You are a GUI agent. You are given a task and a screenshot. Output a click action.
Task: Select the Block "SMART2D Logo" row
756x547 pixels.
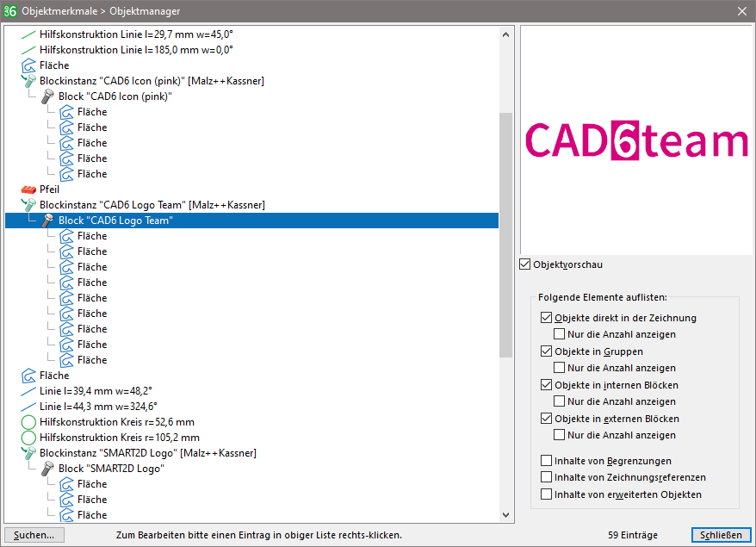tap(111, 469)
